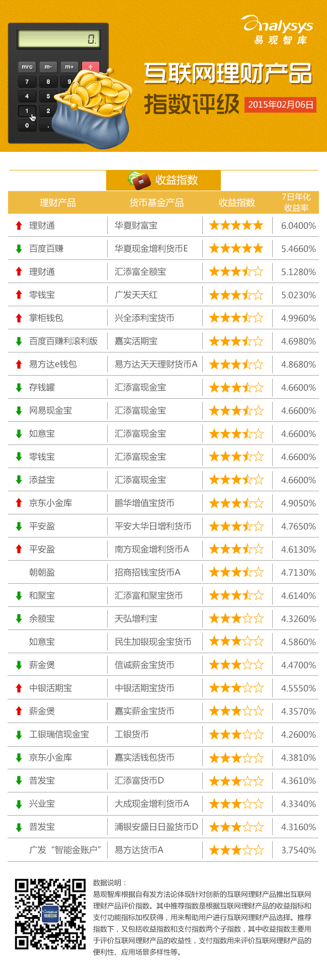
Task: Click the calculator display screen showing 0
Action: (x=57, y=39)
